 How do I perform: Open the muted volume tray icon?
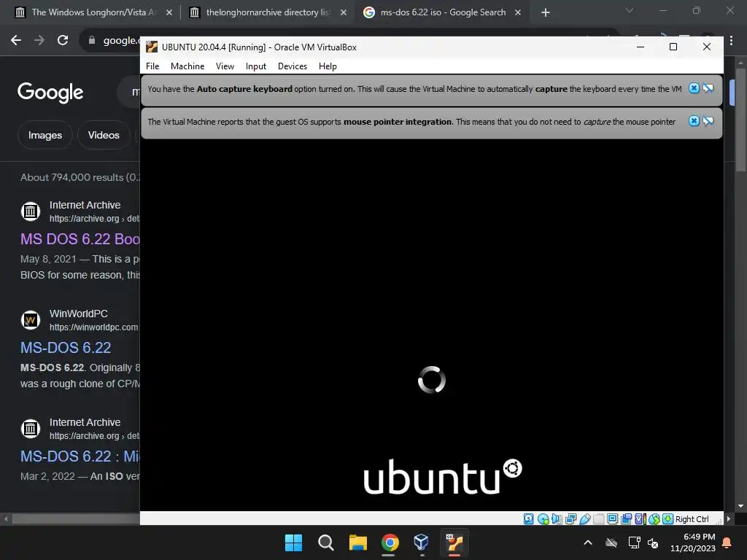click(x=653, y=542)
